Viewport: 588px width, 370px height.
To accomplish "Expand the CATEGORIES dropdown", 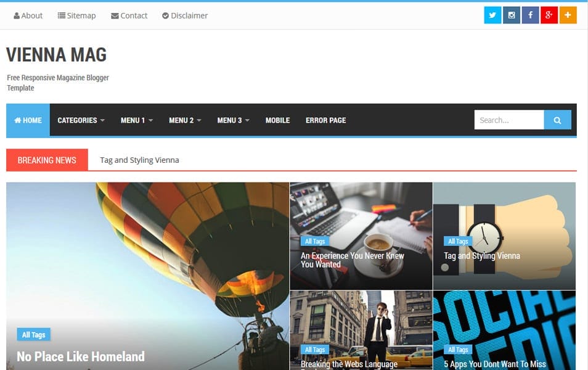I will point(81,120).
